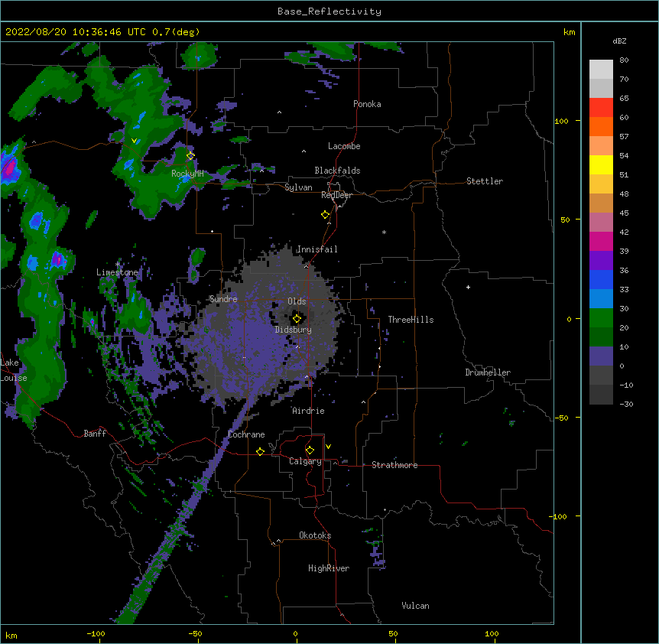Select the yellow 54-51 dBZ legend swatch
This screenshot has width=659, height=644.
(601, 164)
